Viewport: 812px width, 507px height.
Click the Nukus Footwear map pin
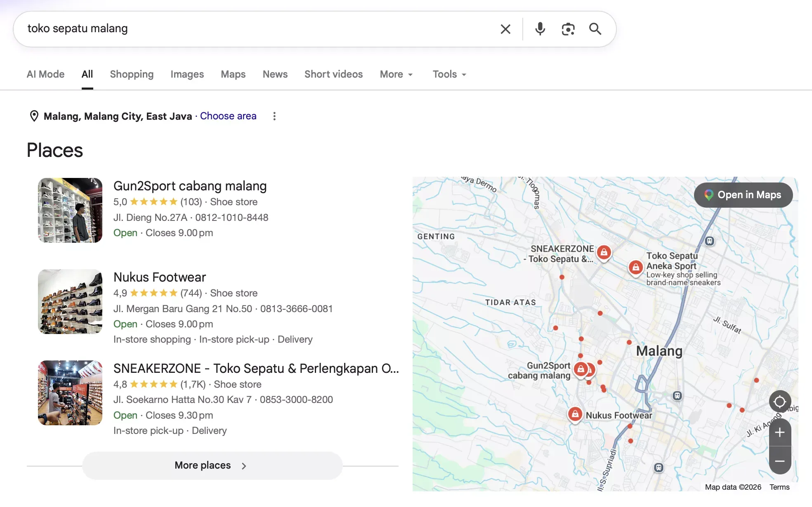coord(575,414)
